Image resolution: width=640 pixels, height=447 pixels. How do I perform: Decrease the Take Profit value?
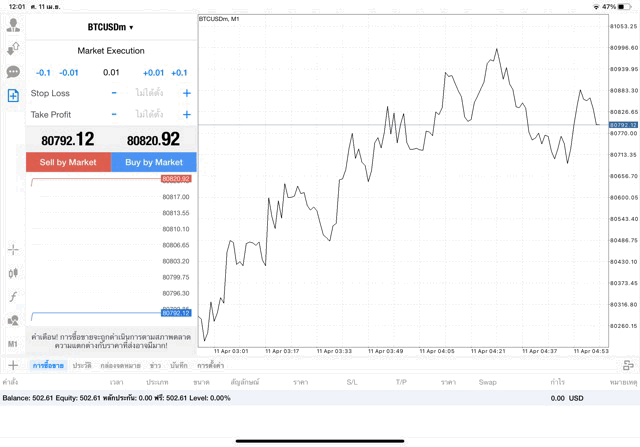114,115
